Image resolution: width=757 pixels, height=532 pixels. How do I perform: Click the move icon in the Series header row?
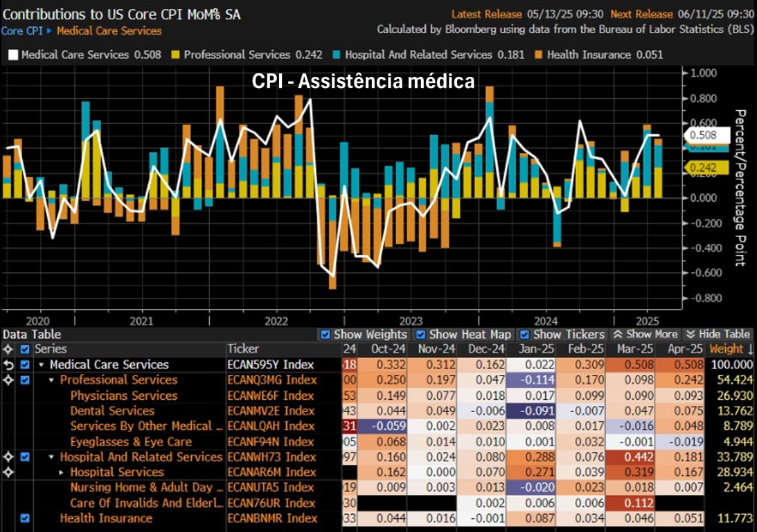[x=8, y=349]
